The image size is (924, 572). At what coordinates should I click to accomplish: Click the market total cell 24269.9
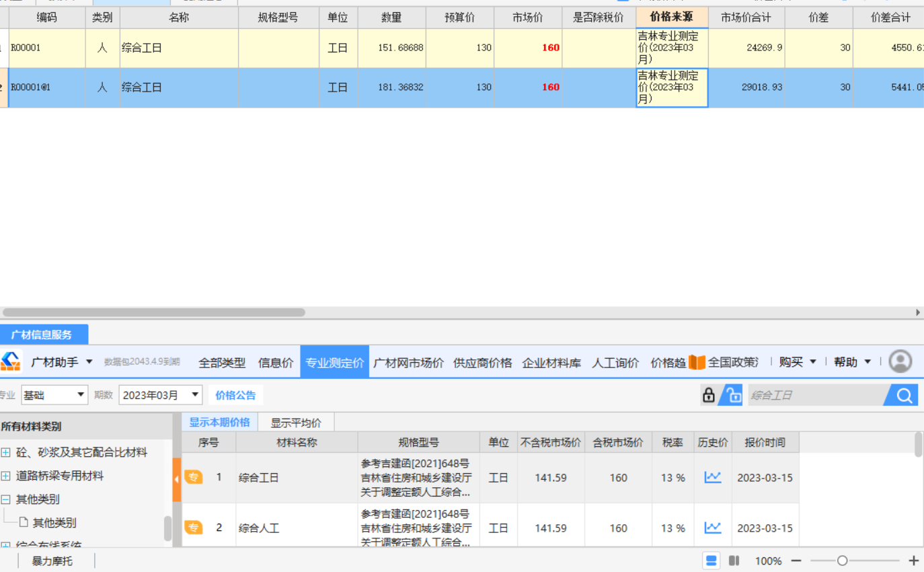coord(746,48)
